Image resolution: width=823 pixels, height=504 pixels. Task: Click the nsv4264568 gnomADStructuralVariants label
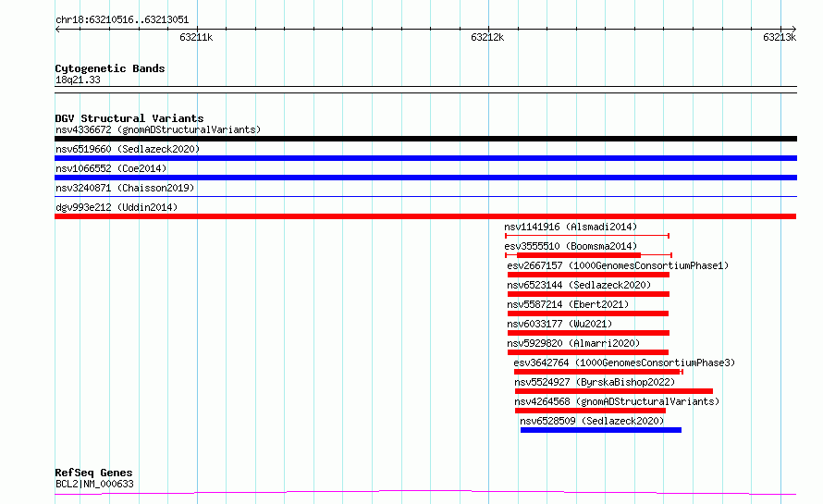[x=617, y=401]
